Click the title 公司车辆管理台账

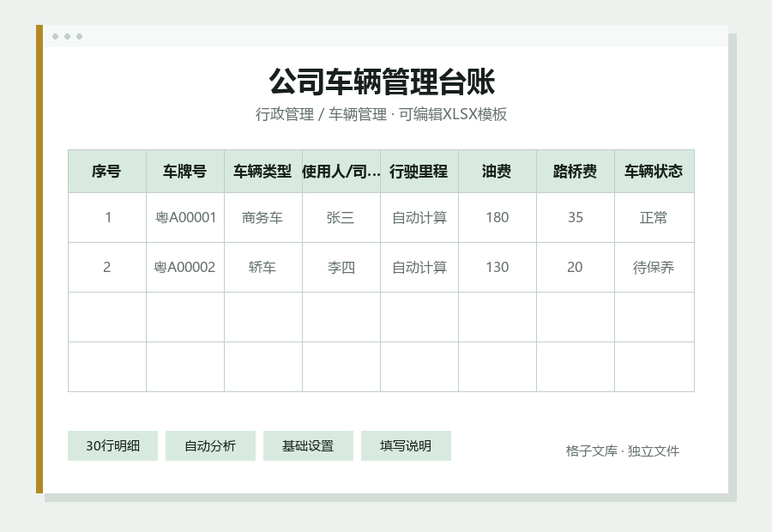[x=382, y=82]
